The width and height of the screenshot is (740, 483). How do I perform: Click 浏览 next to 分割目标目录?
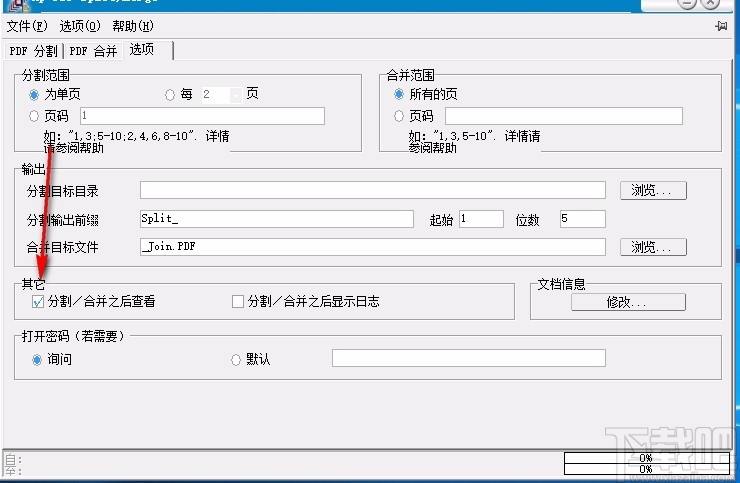(x=653, y=190)
